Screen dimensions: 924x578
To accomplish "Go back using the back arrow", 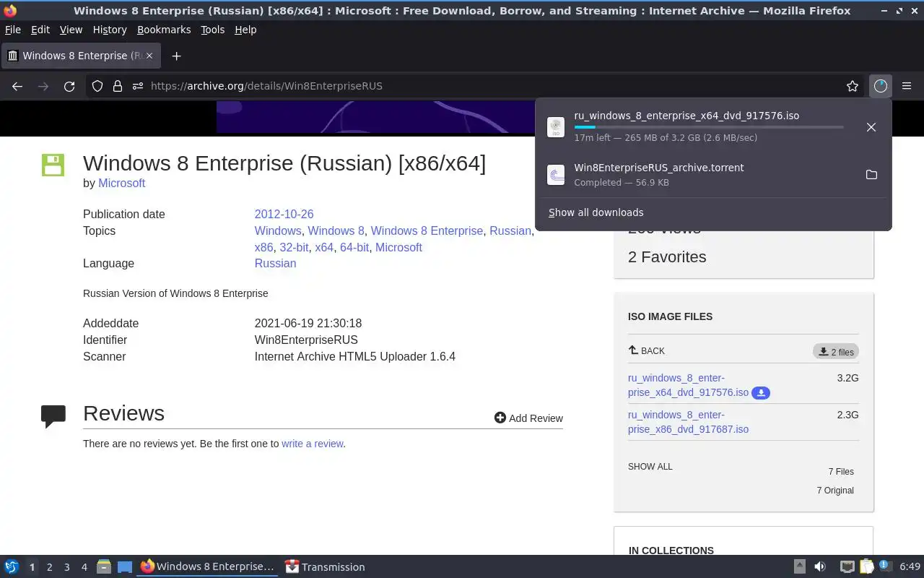I will (17, 86).
